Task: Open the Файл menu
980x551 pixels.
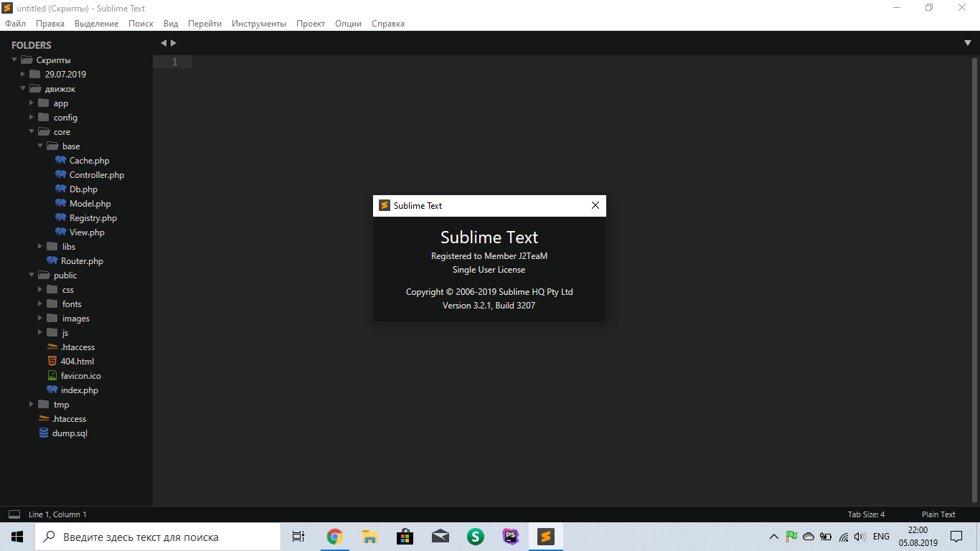Action: pyautogui.click(x=15, y=24)
